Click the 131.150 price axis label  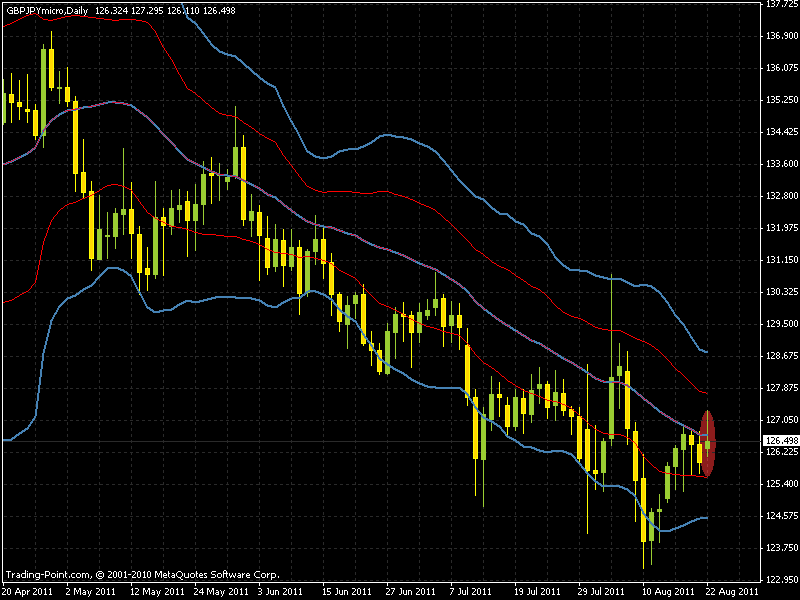[x=782, y=260]
